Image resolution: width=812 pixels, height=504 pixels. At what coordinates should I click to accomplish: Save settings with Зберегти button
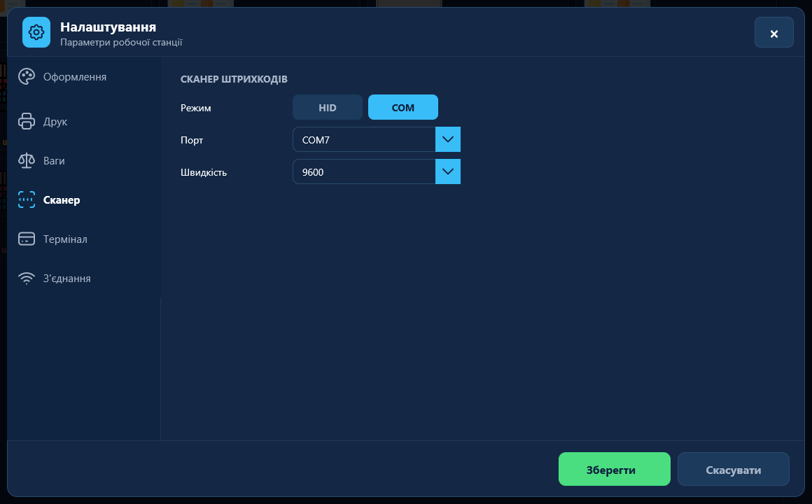click(x=614, y=469)
